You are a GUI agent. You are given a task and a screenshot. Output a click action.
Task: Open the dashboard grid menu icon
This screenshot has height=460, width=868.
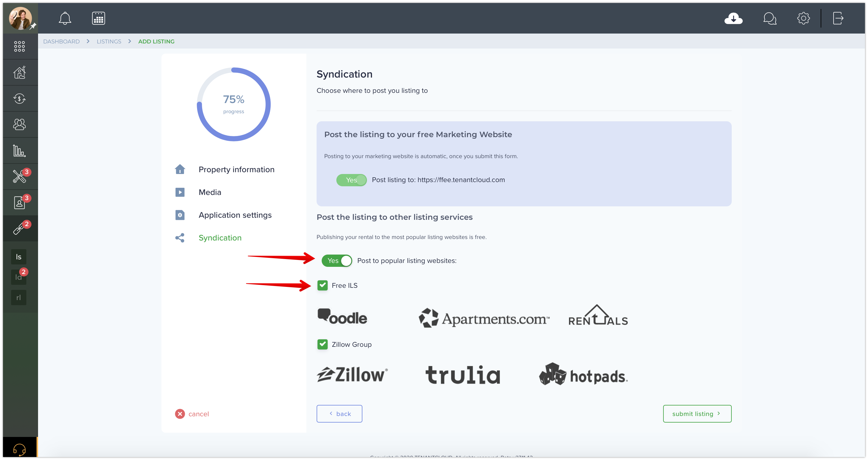tap(19, 46)
